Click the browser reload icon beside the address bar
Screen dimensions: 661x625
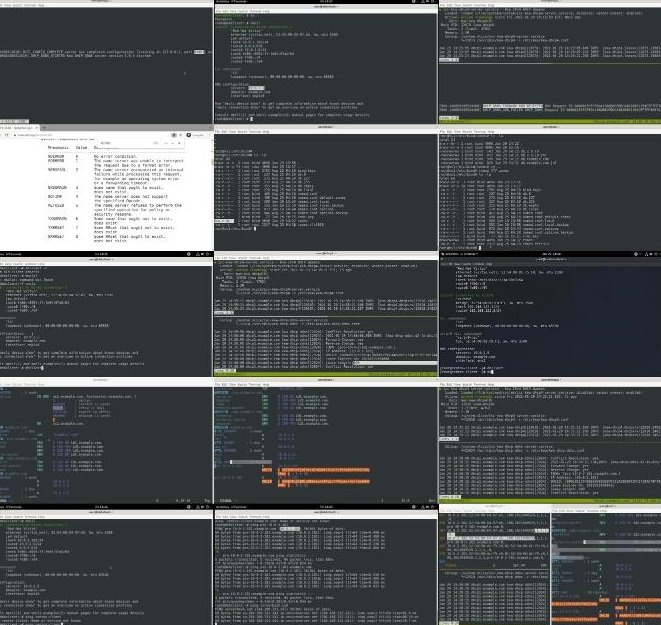click(x=6, y=135)
